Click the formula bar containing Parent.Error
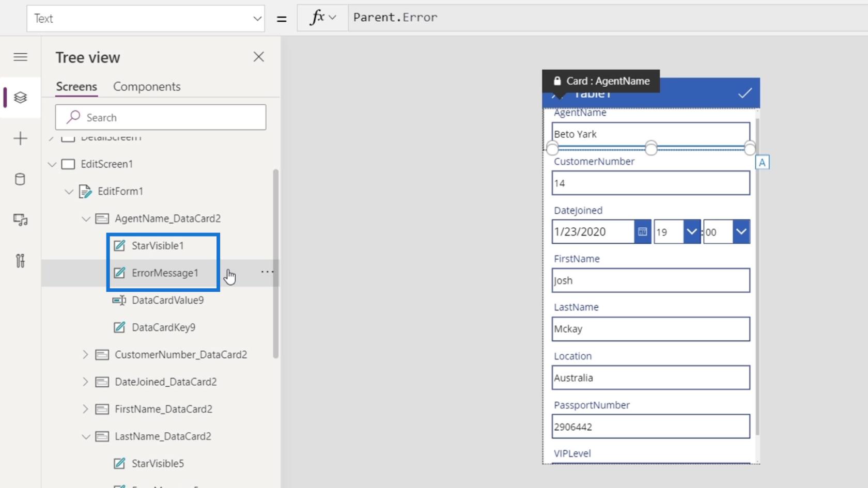This screenshot has width=868, height=488. click(608, 18)
